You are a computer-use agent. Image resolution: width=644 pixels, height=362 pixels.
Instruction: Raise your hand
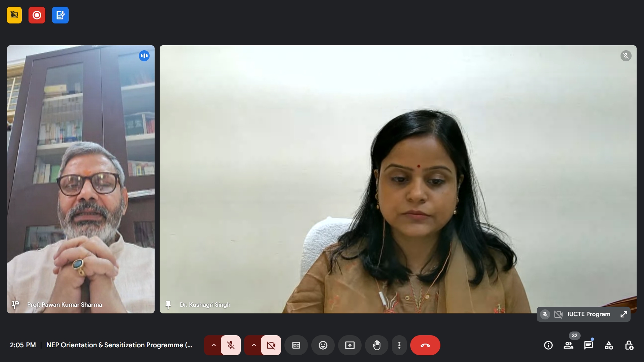pyautogui.click(x=377, y=345)
